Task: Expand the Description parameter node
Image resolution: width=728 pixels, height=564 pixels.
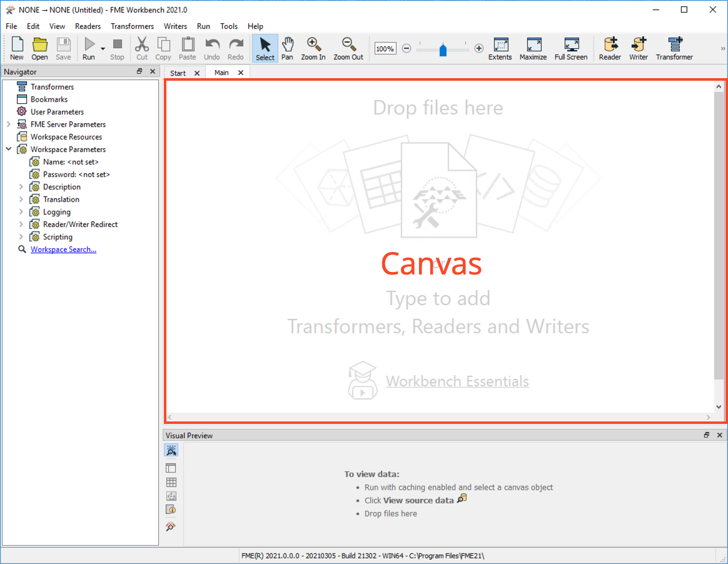Action: point(21,186)
